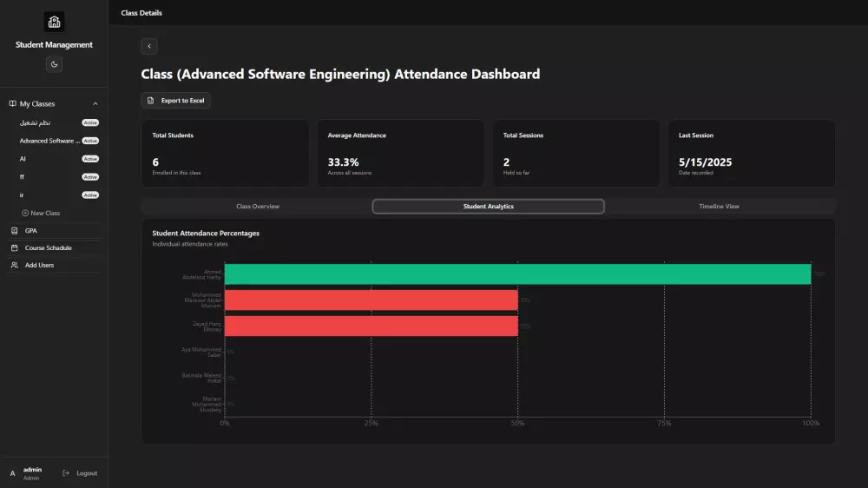Click the My Classes book icon
The height and width of the screenshot is (488, 868).
pos(12,104)
